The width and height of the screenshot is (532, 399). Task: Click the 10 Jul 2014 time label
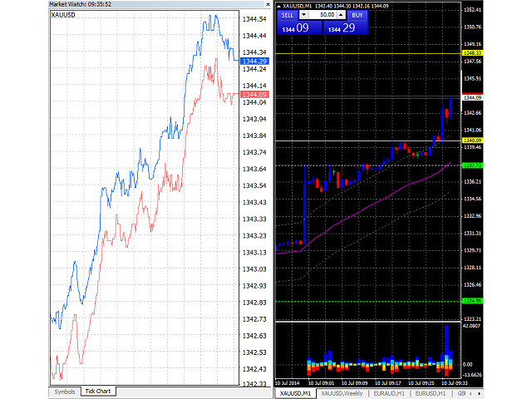(x=287, y=383)
